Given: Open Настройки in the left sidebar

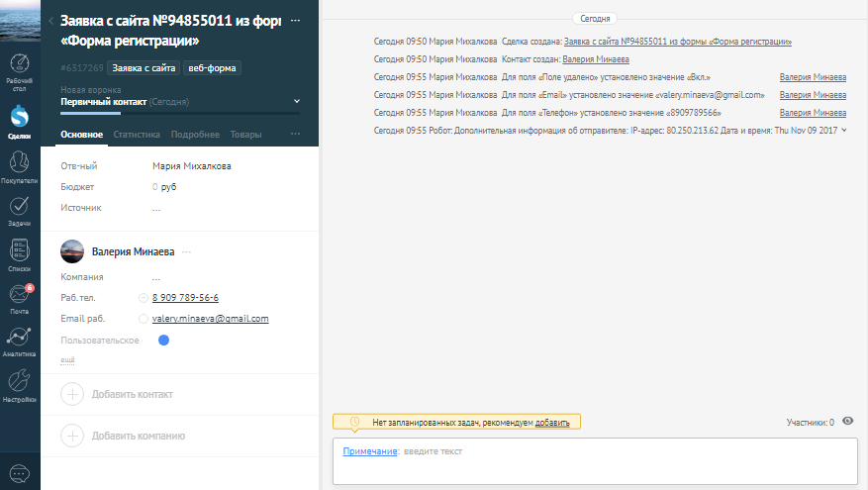Looking at the screenshot, I should [19, 384].
